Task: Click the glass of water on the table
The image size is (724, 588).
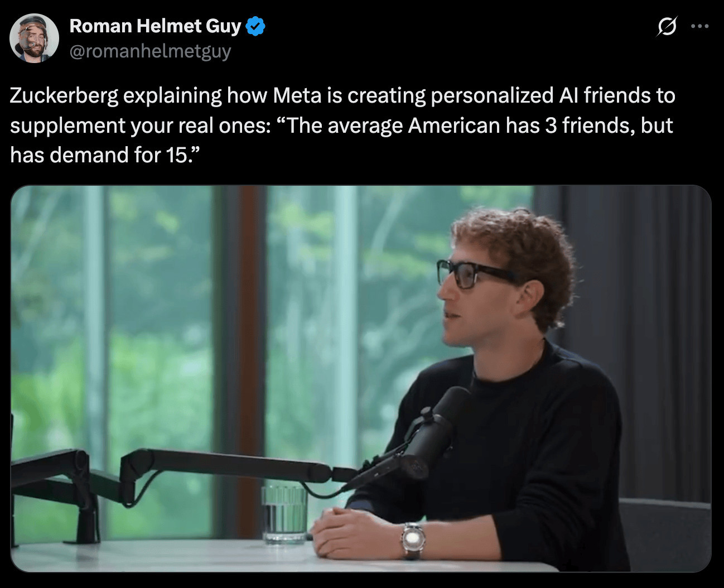Action: tap(284, 513)
